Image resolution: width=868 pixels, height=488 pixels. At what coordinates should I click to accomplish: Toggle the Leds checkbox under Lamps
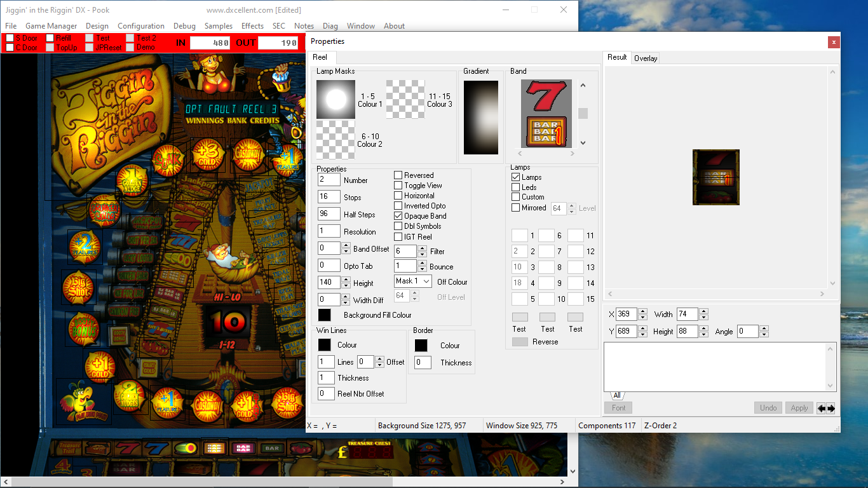click(516, 187)
